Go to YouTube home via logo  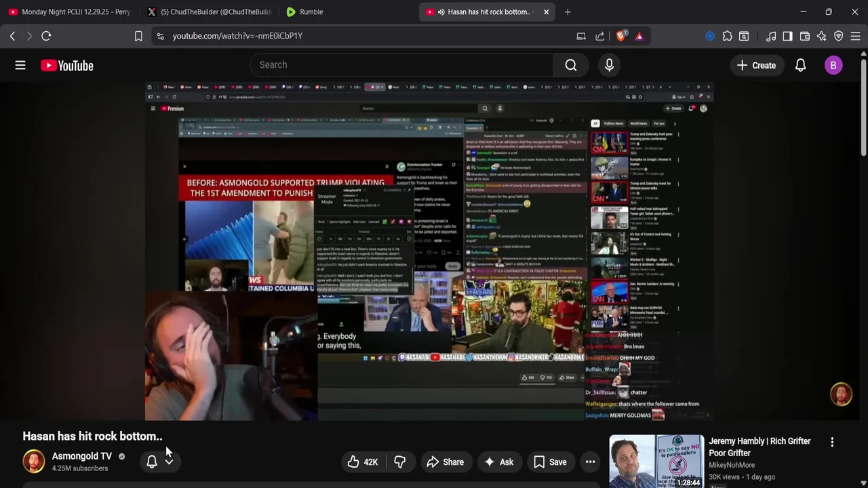click(66, 65)
